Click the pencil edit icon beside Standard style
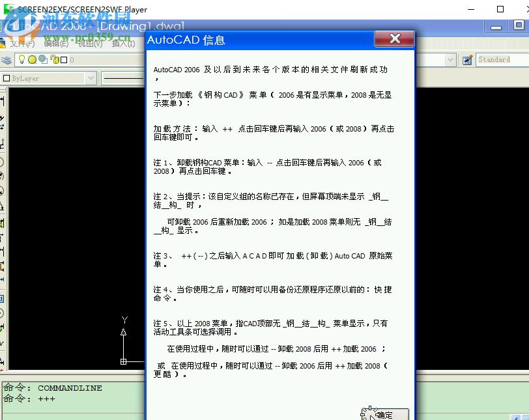The image size is (529, 420). 467,59
